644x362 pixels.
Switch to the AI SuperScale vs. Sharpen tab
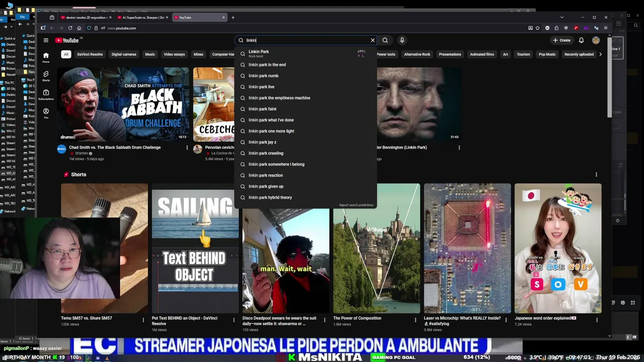(x=143, y=18)
